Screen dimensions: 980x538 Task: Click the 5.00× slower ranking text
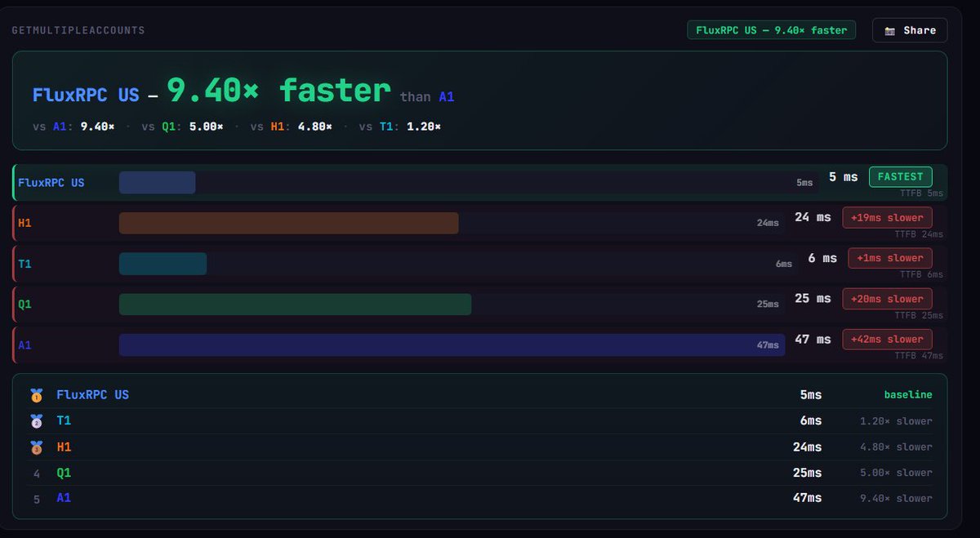(896, 473)
